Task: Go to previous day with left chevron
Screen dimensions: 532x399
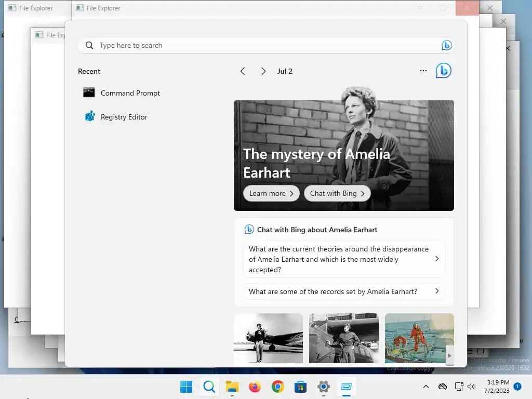Action: tap(242, 71)
